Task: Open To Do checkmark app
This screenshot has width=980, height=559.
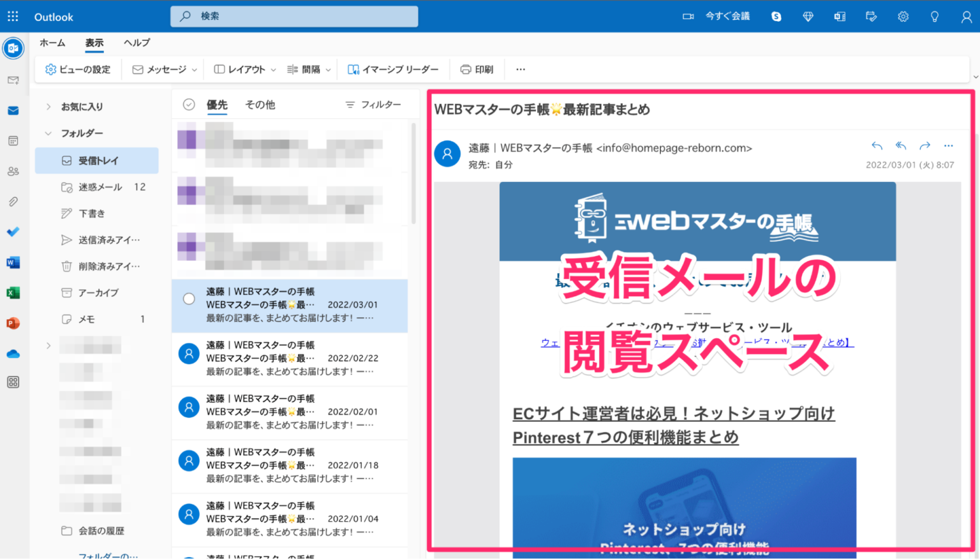Action: (13, 232)
